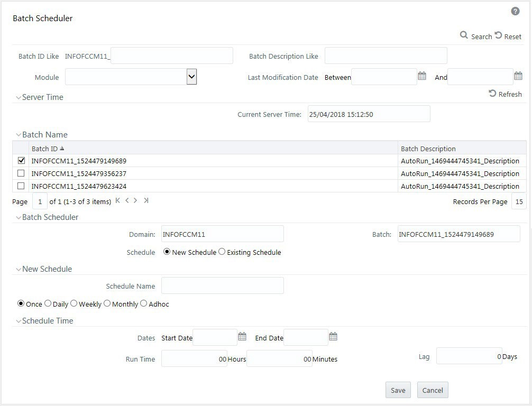Screen dimensions: 532x406
Task: Click the Cancel button
Action: pyautogui.click(x=433, y=390)
